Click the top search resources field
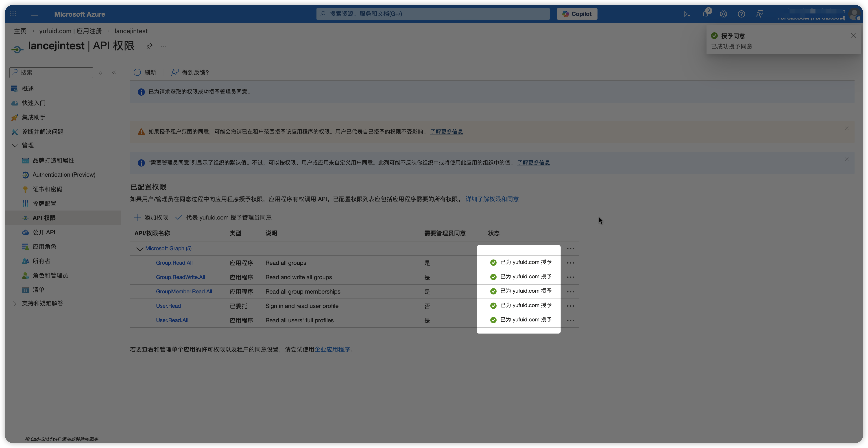This screenshot has width=868, height=448. point(433,14)
